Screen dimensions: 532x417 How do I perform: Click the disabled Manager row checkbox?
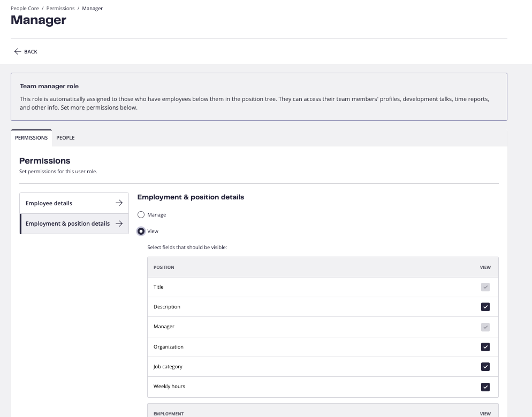485,327
